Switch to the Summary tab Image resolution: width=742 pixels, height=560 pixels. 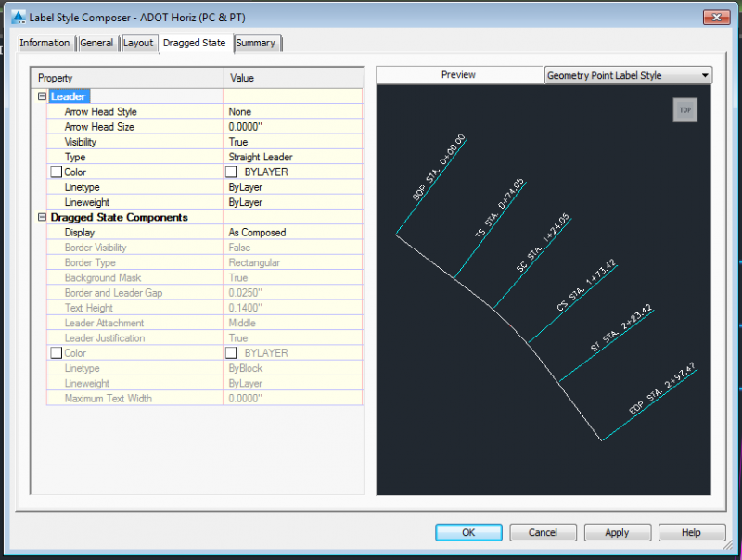[257, 43]
